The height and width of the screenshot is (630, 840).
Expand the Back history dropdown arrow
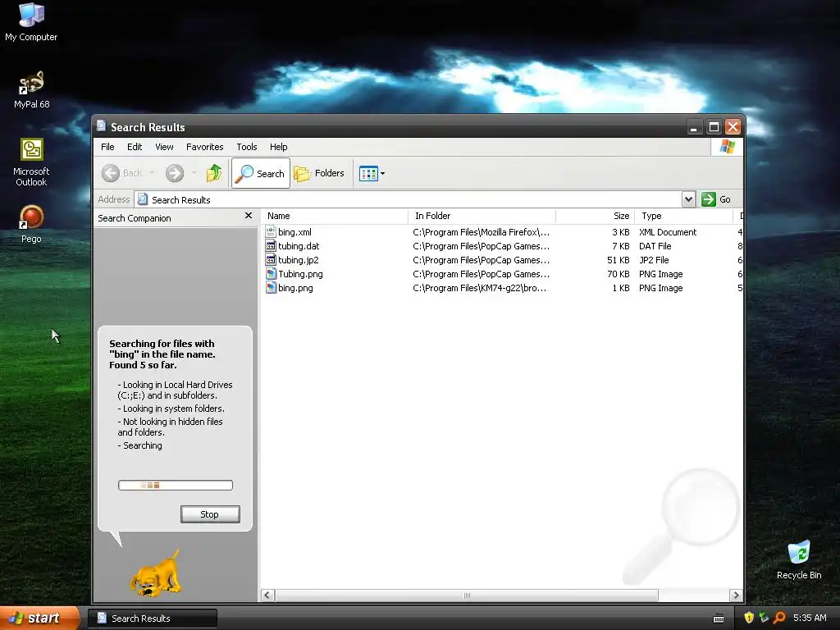click(152, 173)
